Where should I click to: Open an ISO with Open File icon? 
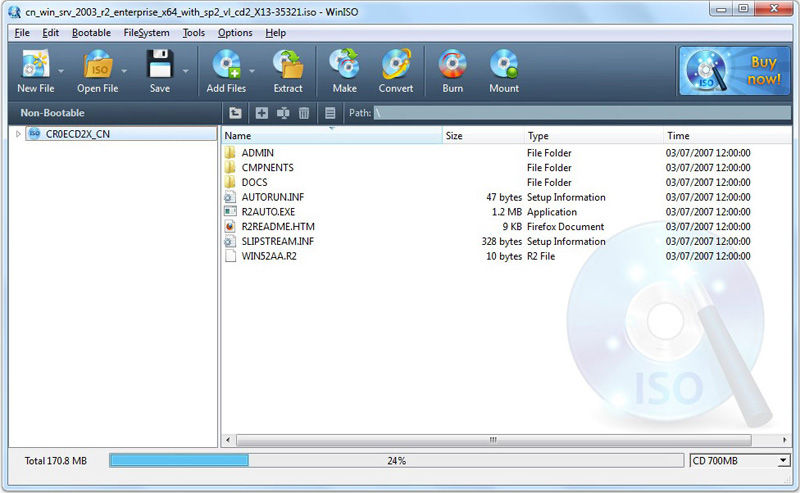pos(97,64)
